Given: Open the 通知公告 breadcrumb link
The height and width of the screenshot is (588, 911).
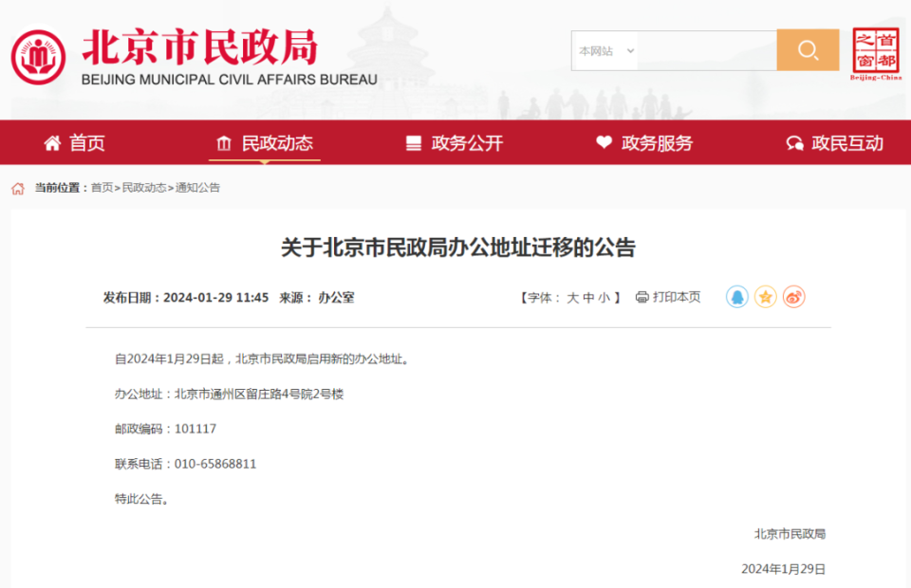Looking at the screenshot, I should [x=196, y=188].
